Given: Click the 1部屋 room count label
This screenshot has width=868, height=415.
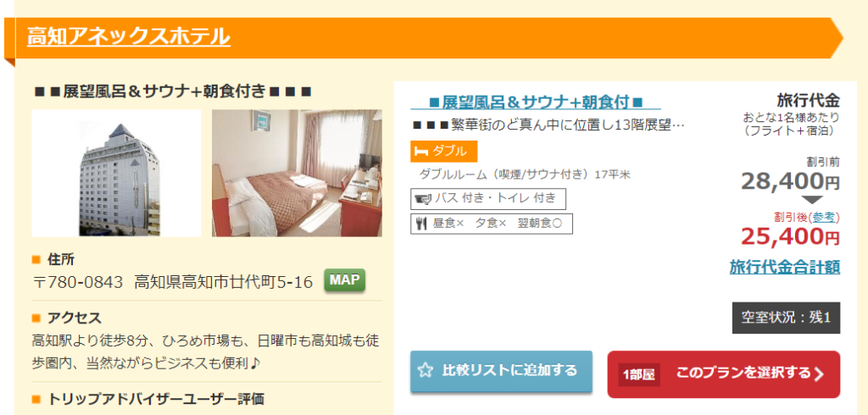Looking at the screenshot, I should pos(639,374).
